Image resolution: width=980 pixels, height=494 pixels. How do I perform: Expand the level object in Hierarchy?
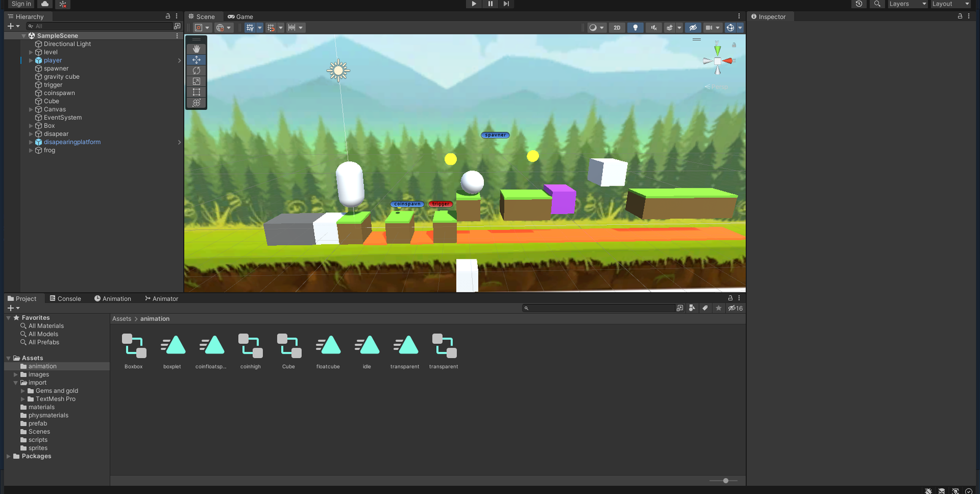pyautogui.click(x=31, y=52)
